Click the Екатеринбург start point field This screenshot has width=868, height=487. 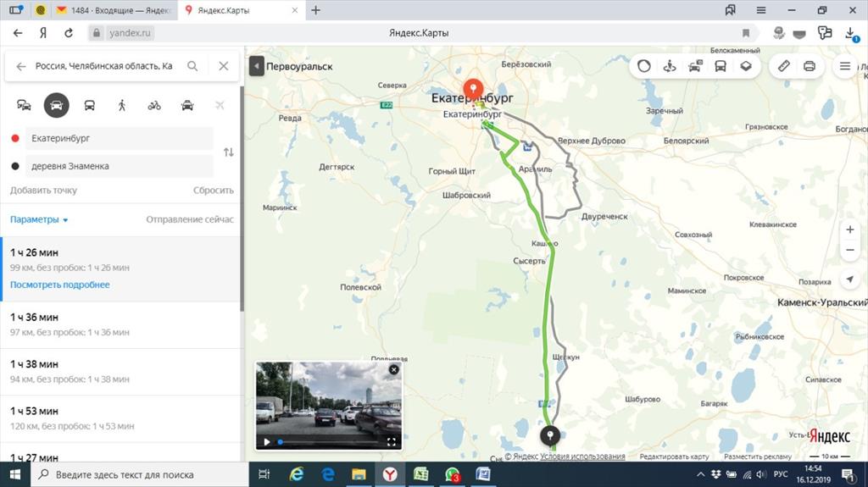[119, 138]
